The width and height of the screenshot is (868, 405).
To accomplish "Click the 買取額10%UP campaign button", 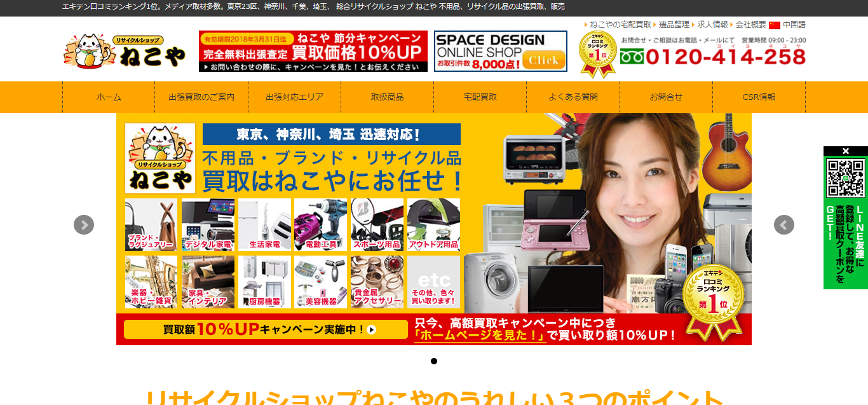I will click(266, 329).
